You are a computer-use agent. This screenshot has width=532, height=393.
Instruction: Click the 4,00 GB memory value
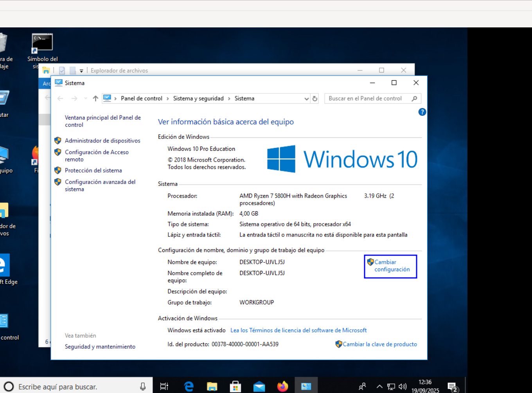249,213
